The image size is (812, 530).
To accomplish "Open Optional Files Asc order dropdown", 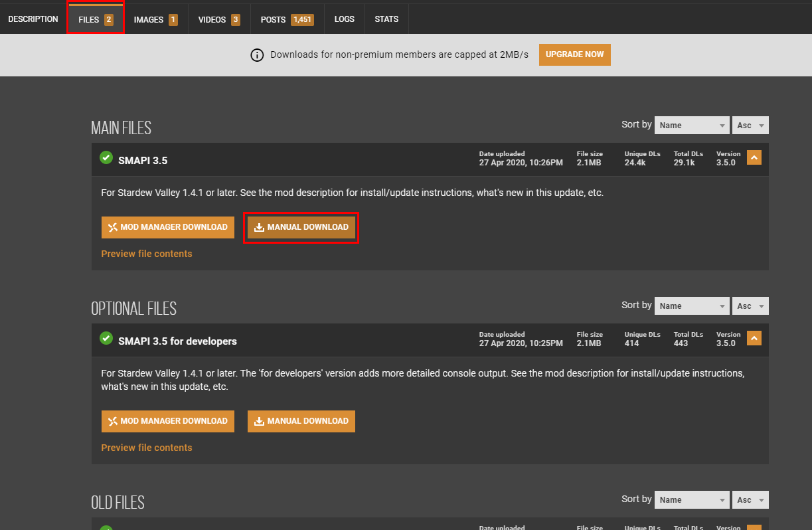I will pos(750,306).
